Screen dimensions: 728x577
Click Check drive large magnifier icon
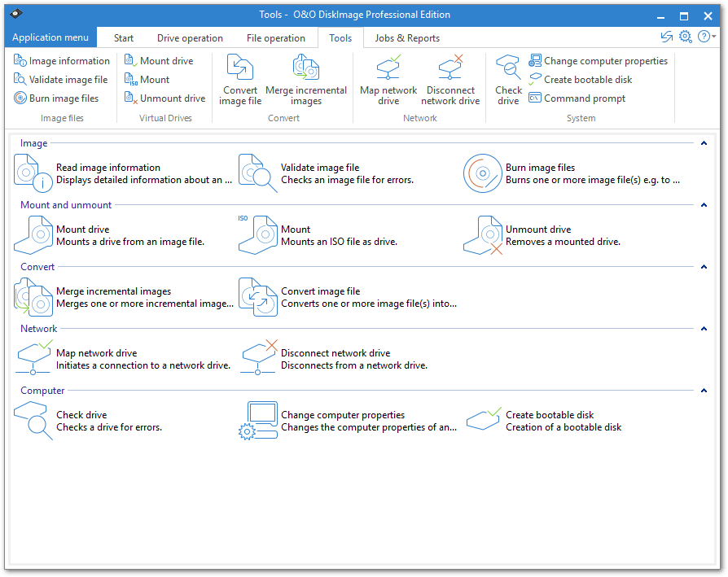(33, 421)
